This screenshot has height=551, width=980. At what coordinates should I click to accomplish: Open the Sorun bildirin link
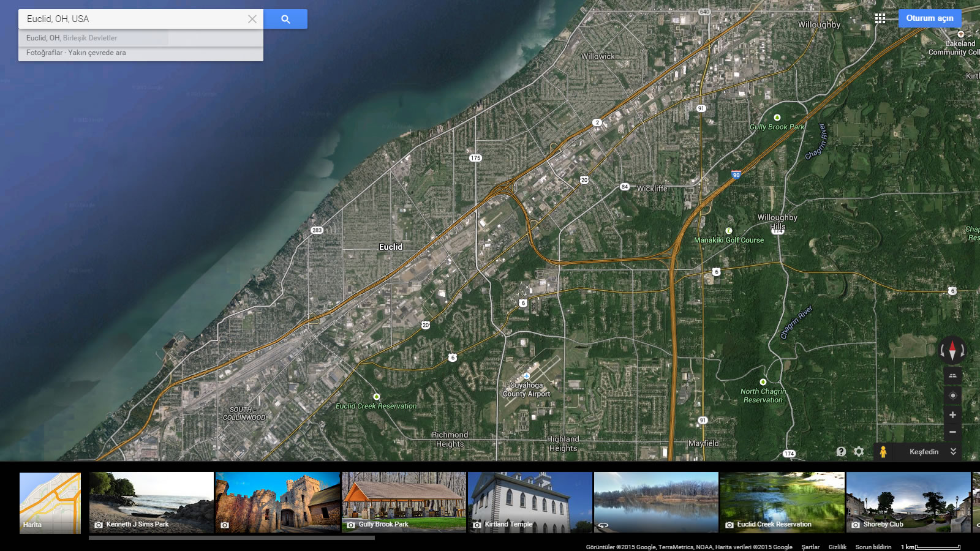coord(873,547)
